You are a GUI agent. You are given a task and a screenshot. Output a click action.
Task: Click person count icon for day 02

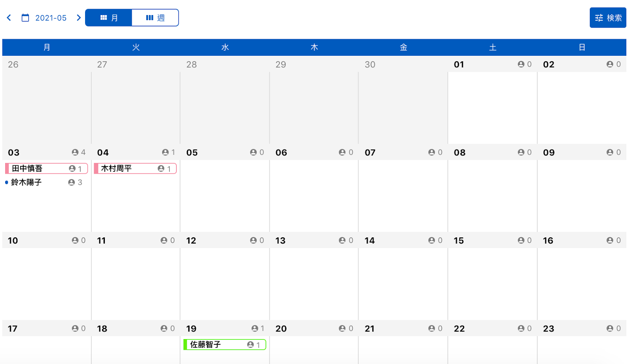pyautogui.click(x=610, y=64)
